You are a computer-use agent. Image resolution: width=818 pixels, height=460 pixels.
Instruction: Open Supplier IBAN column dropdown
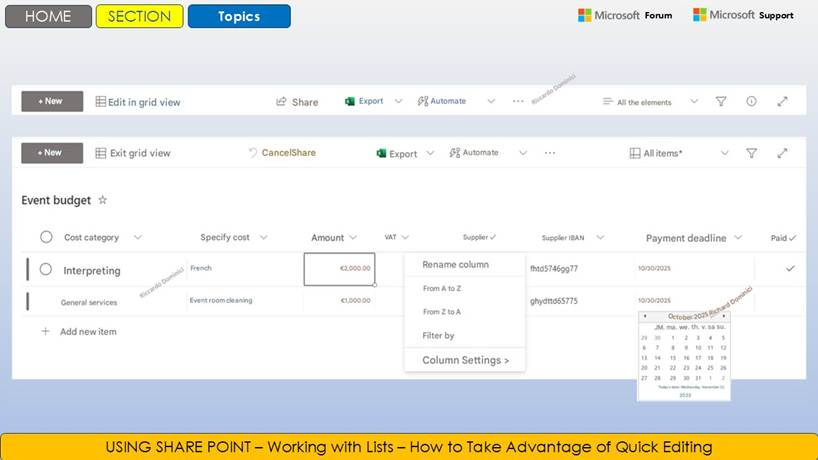[600, 237]
